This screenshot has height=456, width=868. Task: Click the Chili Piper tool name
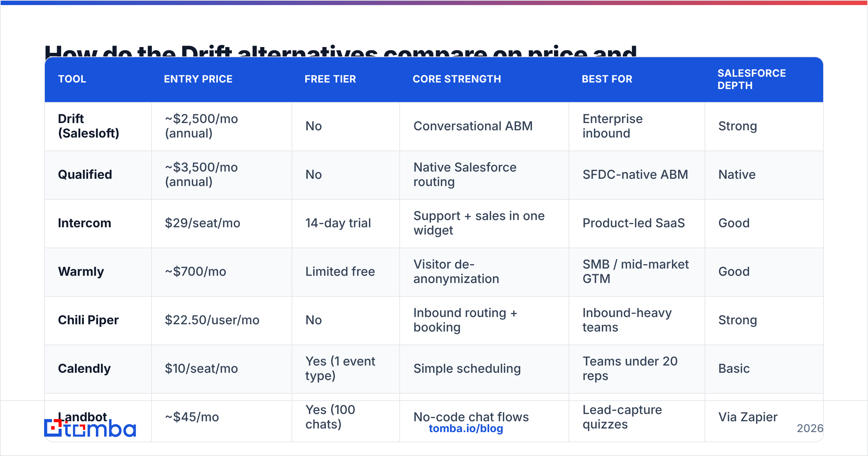pos(88,320)
